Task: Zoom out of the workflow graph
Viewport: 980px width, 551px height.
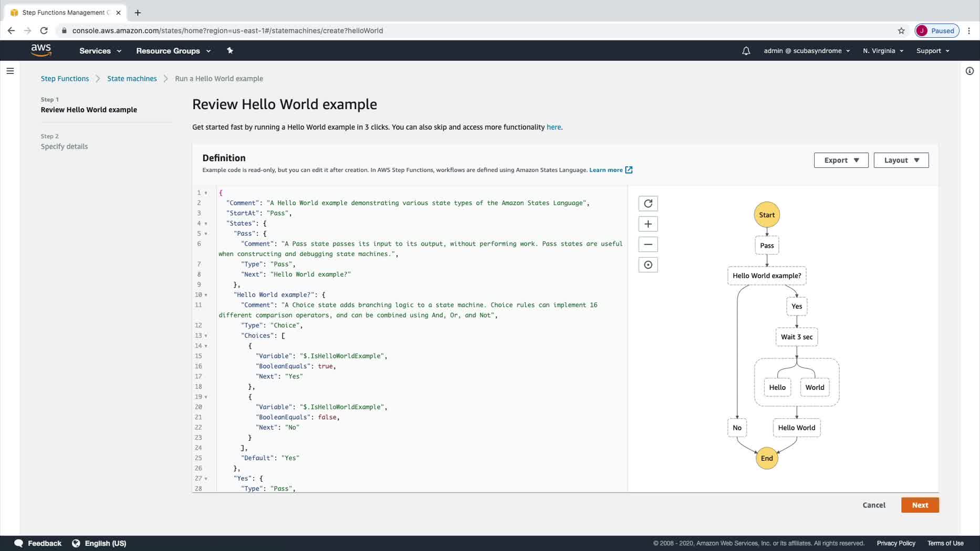Action: tap(648, 245)
